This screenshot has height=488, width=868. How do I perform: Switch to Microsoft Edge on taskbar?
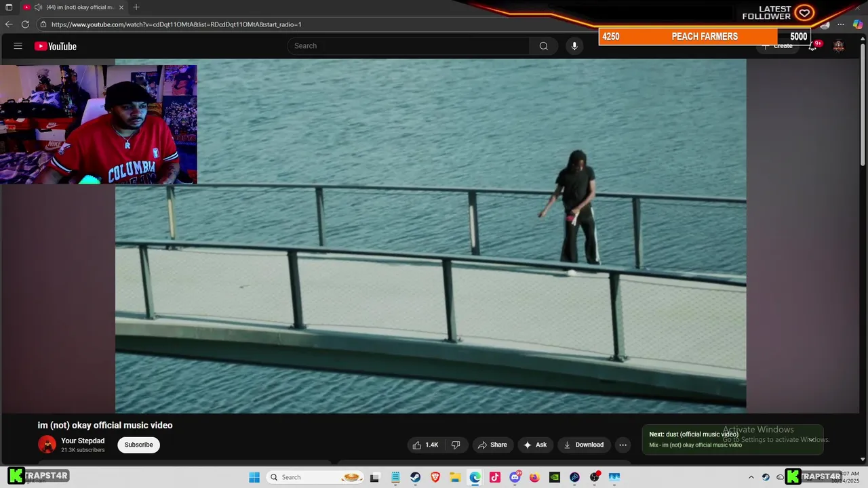tap(475, 477)
